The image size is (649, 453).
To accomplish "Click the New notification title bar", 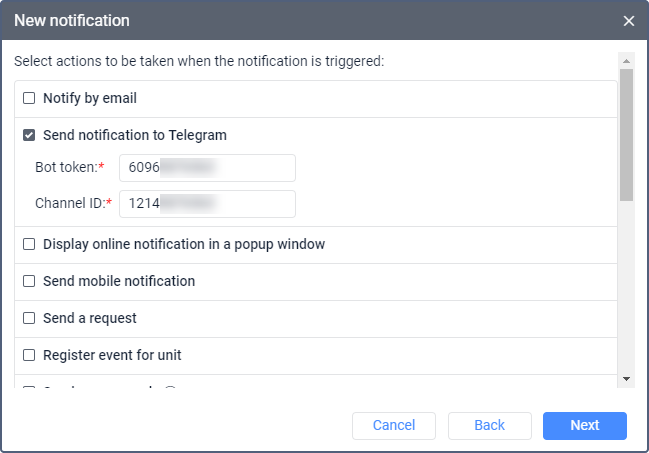I will click(x=300, y=20).
